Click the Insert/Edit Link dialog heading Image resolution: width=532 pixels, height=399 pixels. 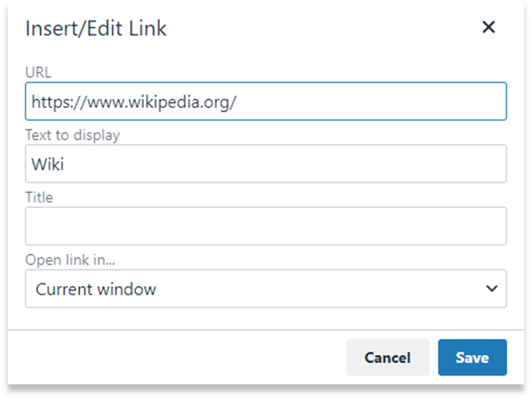[x=96, y=28]
